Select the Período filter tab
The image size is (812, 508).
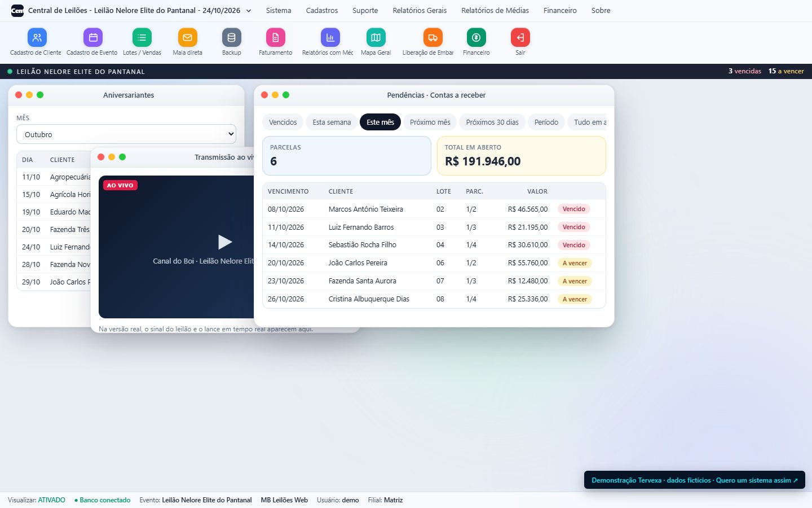[x=546, y=122]
